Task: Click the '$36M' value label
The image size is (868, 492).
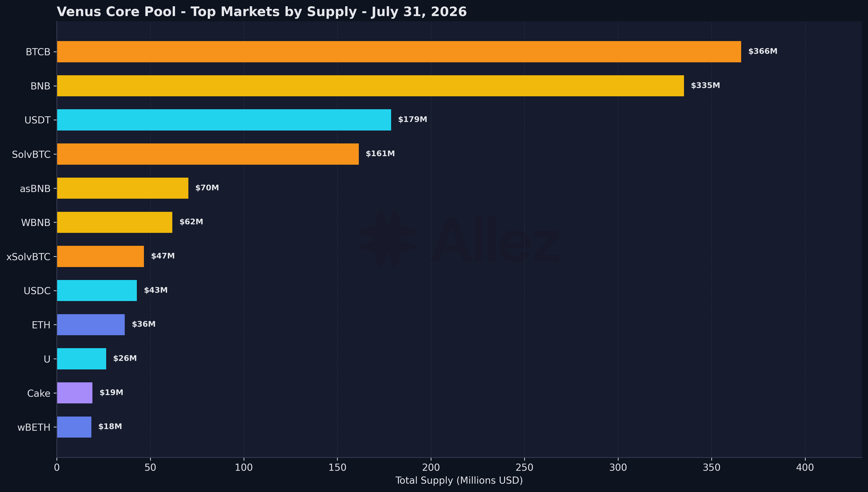Action: click(143, 324)
